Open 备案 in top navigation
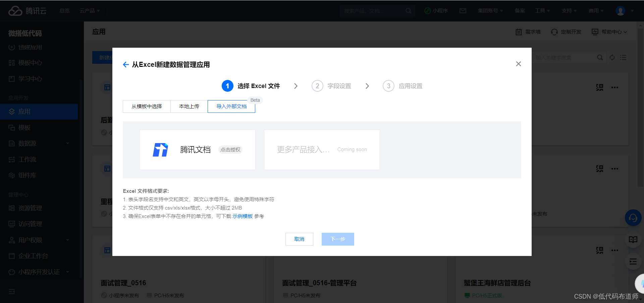The image size is (644, 303). click(520, 11)
